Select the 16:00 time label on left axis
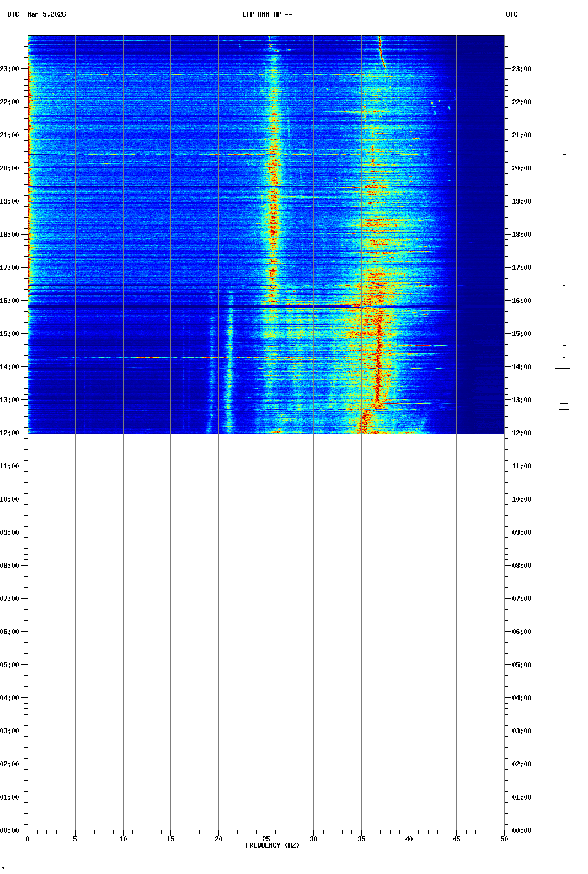This screenshot has width=588, height=874. coord(10,301)
